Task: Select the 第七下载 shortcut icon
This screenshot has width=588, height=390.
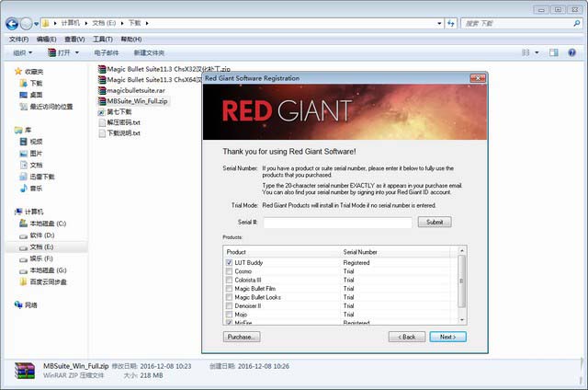Action: pyautogui.click(x=102, y=112)
